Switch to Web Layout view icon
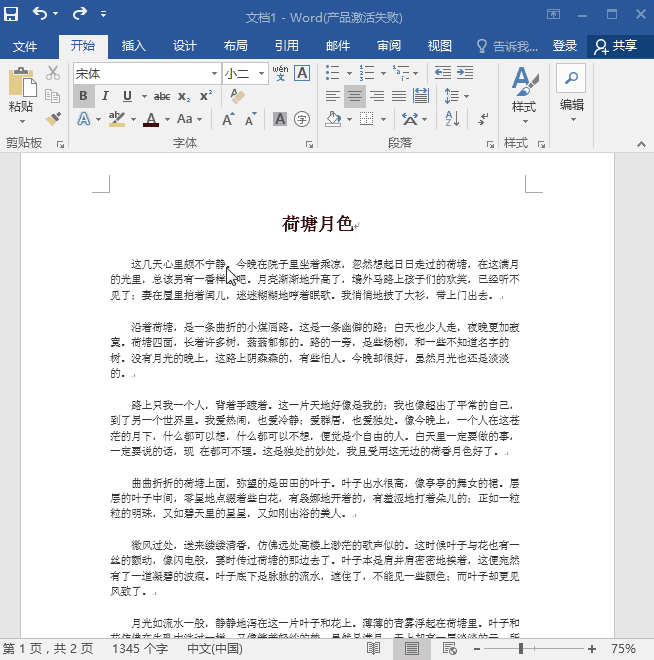 coord(450,649)
